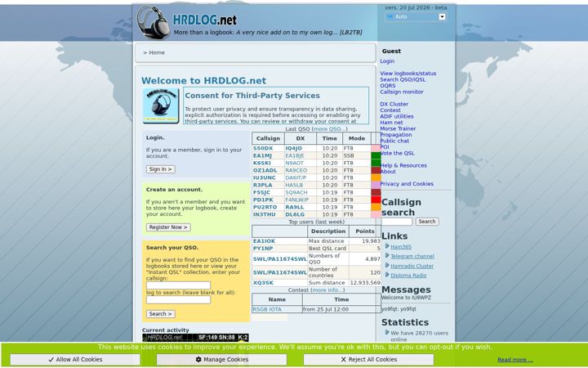Image resolution: width=588 pixels, height=368 pixels.
Task: Click the HRDLOG.net thumbnail beside the consent notice
Action: point(161,105)
